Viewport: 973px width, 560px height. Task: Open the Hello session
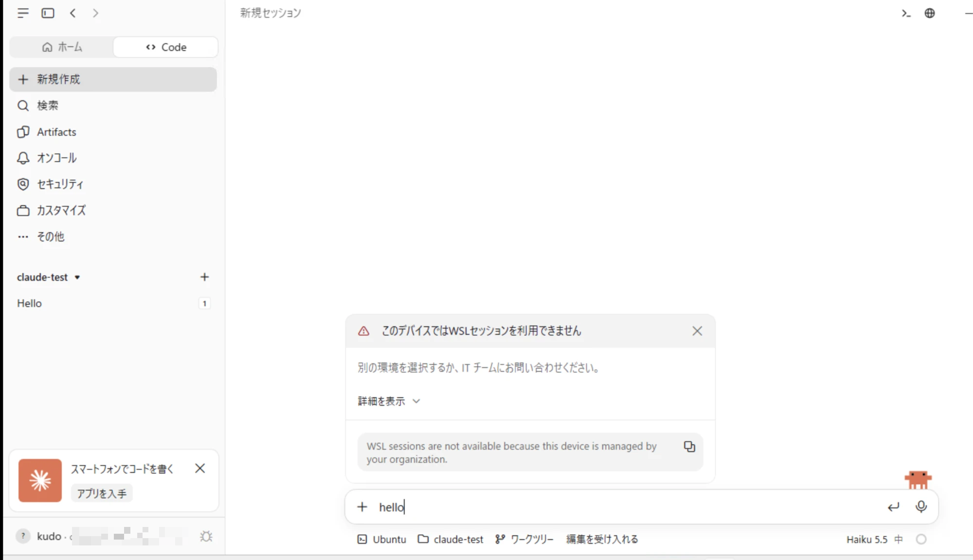coord(113,303)
